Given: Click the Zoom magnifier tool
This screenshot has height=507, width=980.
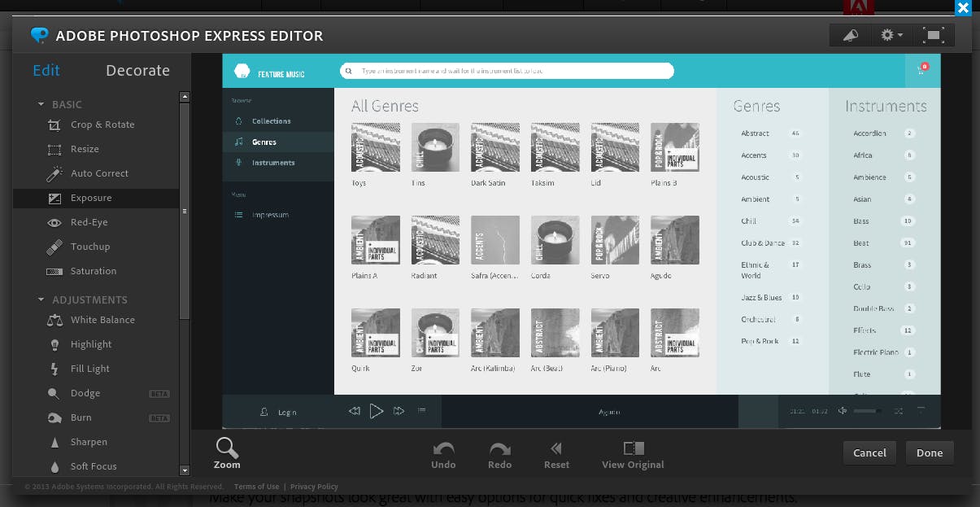Looking at the screenshot, I should pos(227,453).
